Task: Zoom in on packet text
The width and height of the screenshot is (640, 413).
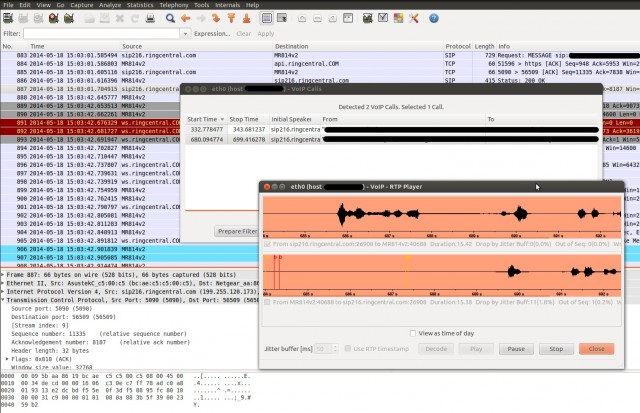Action: (302, 18)
